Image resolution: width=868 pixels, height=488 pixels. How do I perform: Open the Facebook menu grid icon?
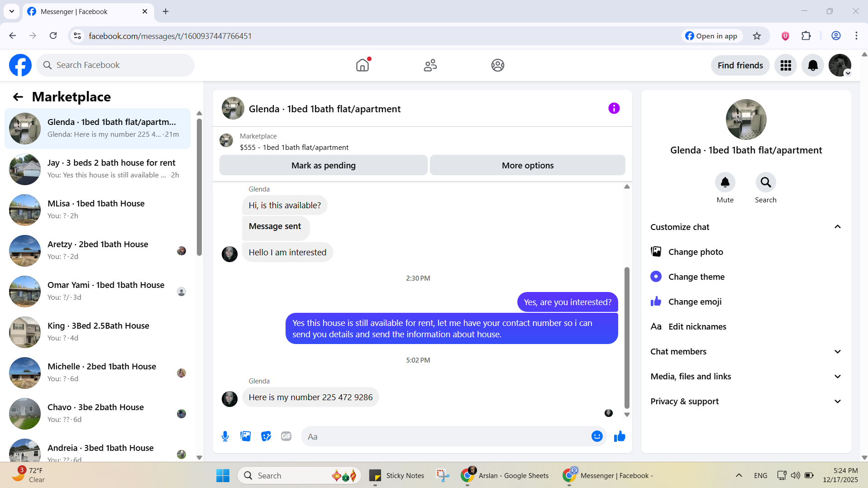(786, 66)
